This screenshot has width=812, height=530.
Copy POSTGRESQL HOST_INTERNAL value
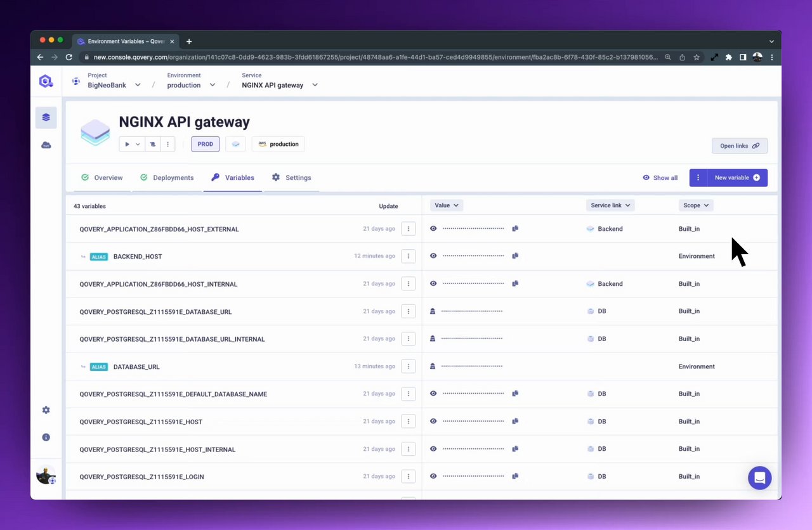(515, 449)
